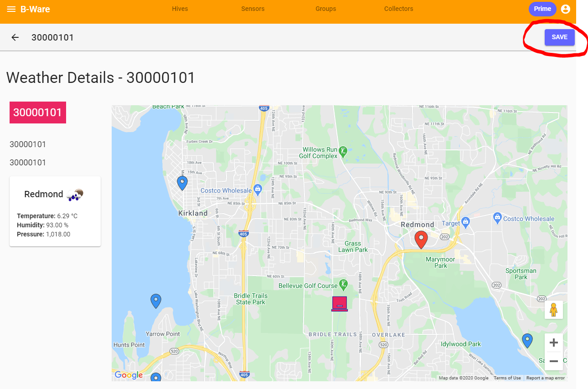Click OVERLAKE neighborhood label
Image resolution: width=588 pixels, height=389 pixels.
click(x=388, y=334)
